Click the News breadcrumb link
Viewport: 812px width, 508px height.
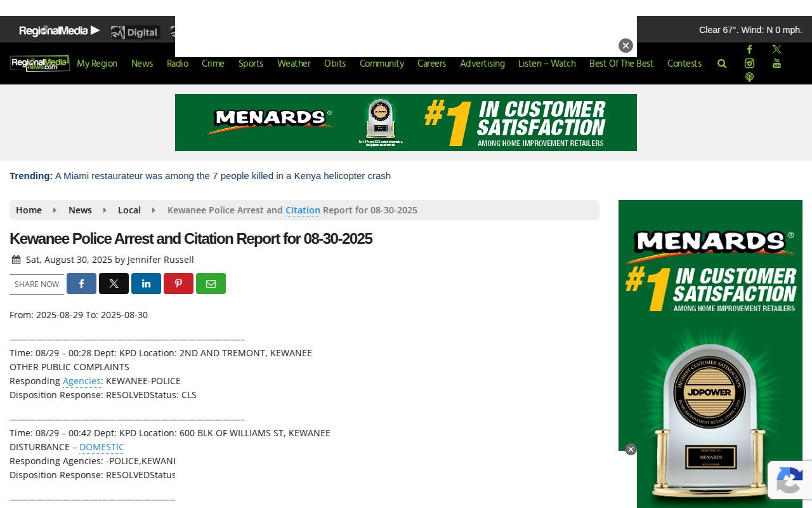[80, 210]
